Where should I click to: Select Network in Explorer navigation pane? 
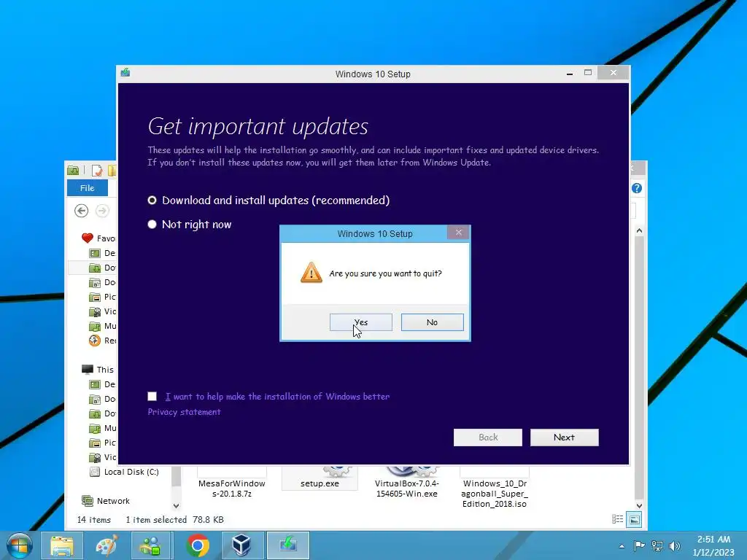pos(106,501)
